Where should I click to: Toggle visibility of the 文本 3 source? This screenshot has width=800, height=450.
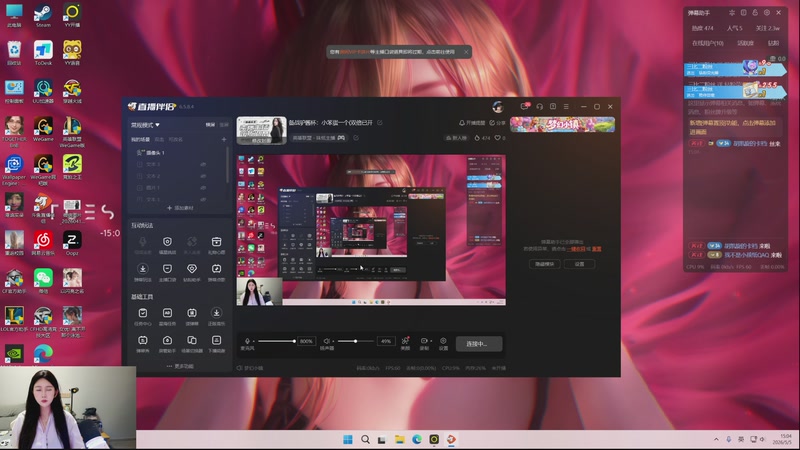tap(203, 164)
